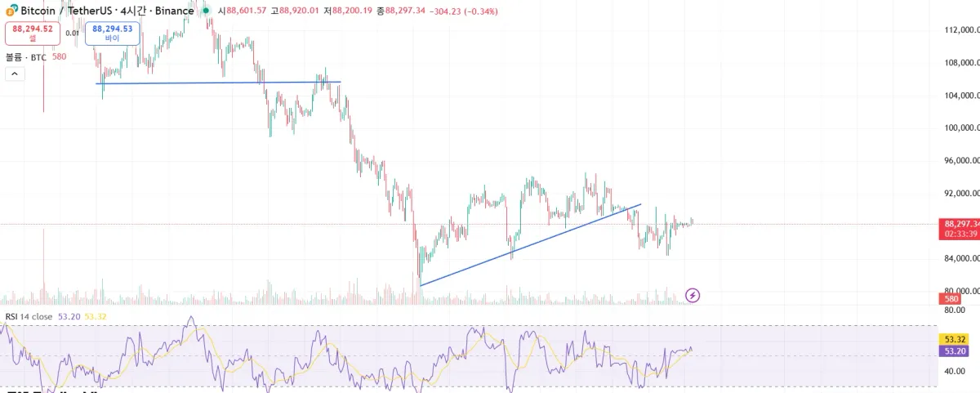Click the open price value 88,601.57

click(x=247, y=11)
